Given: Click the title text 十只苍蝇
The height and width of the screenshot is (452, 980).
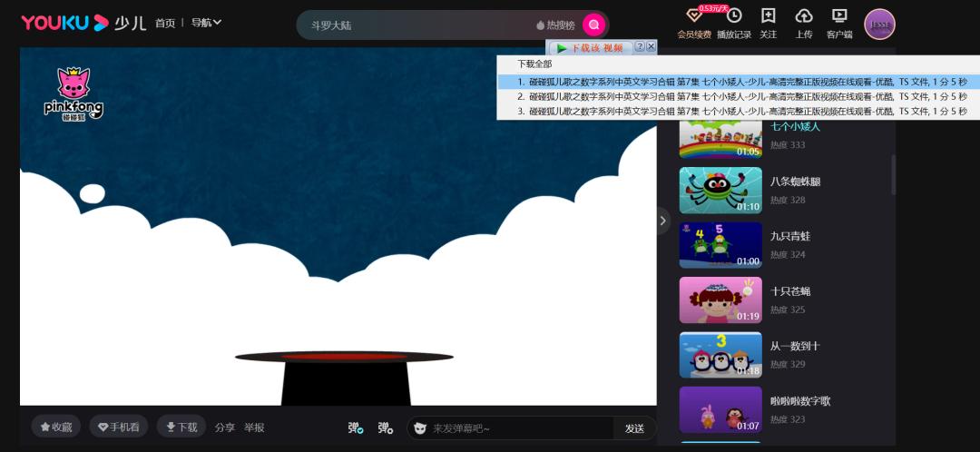Looking at the screenshot, I should tap(790, 291).
